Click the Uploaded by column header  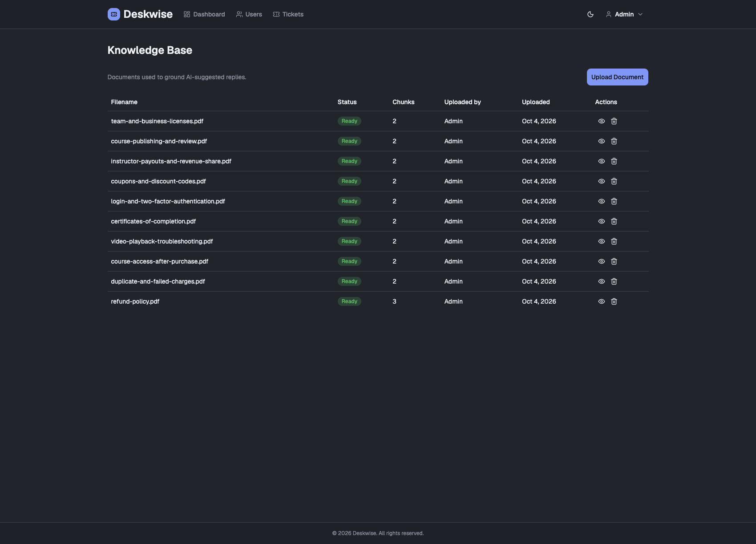point(462,102)
